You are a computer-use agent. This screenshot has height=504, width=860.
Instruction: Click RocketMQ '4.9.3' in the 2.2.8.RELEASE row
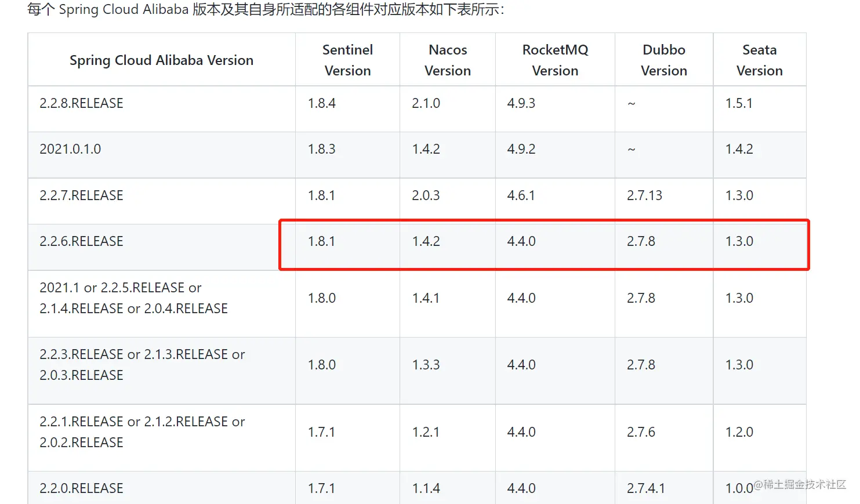point(521,103)
